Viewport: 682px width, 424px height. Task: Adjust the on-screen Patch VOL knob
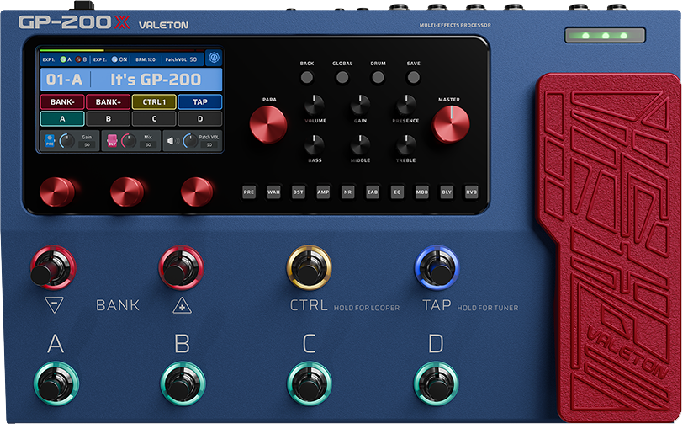click(x=190, y=140)
